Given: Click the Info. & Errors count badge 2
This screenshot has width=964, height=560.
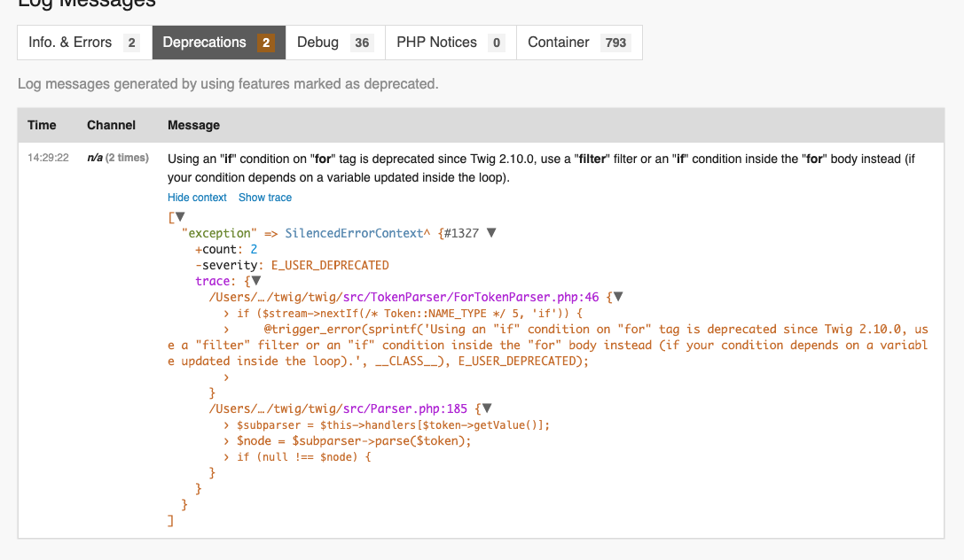Looking at the screenshot, I should (x=131, y=43).
